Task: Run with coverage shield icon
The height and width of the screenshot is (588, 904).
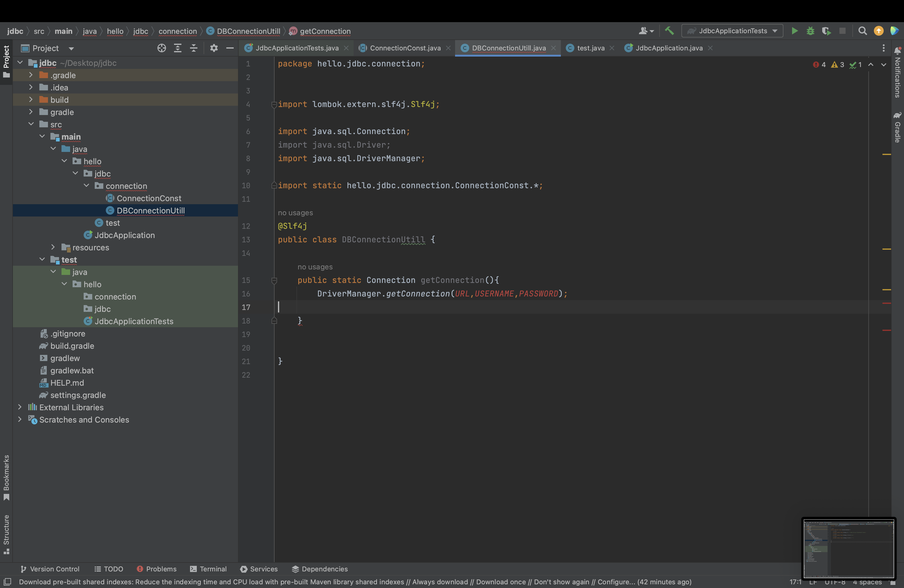Action: tap(826, 31)
